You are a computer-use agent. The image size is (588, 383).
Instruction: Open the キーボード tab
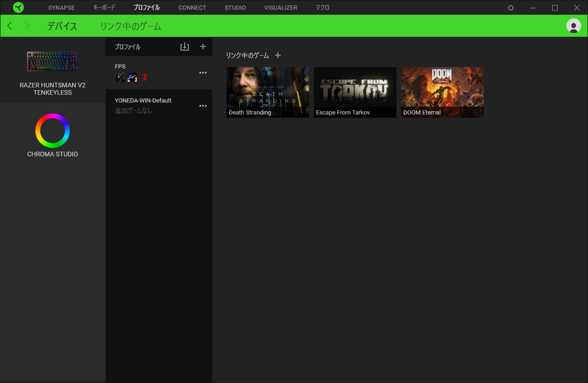point(104,8)
